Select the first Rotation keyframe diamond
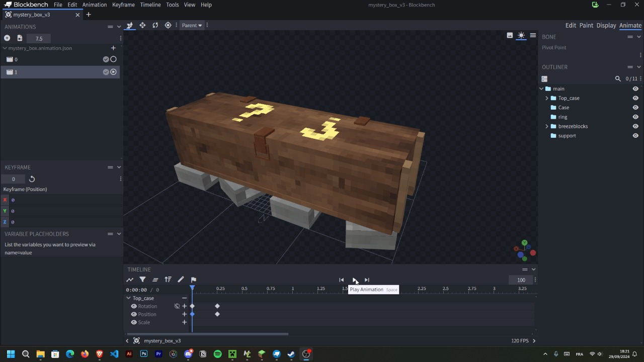The height and width of the screenshot is (362, 644). click(192, 306)
